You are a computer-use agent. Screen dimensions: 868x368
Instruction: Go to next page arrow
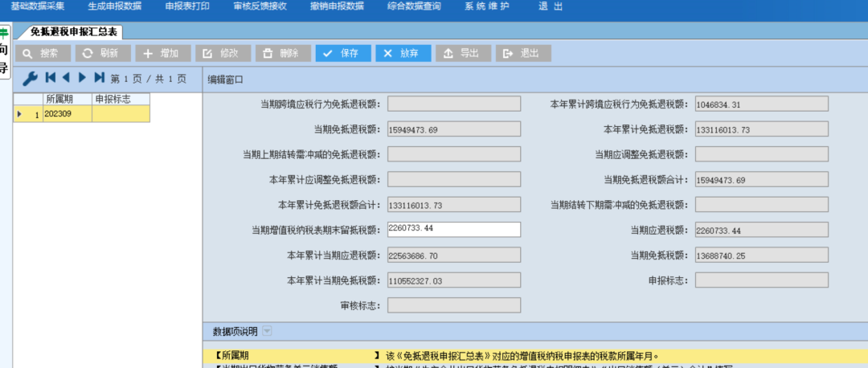pyautogui.click(x=82, y=78)
